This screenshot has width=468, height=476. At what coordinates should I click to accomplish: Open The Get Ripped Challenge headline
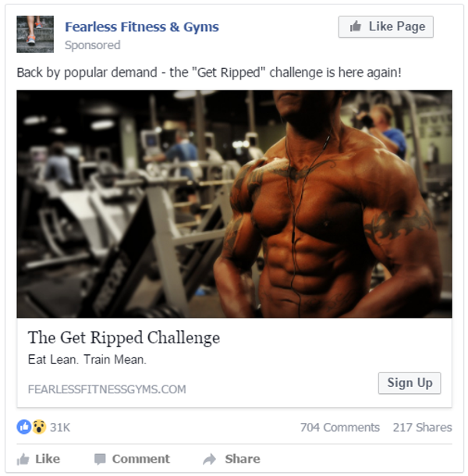click(124, 338)
